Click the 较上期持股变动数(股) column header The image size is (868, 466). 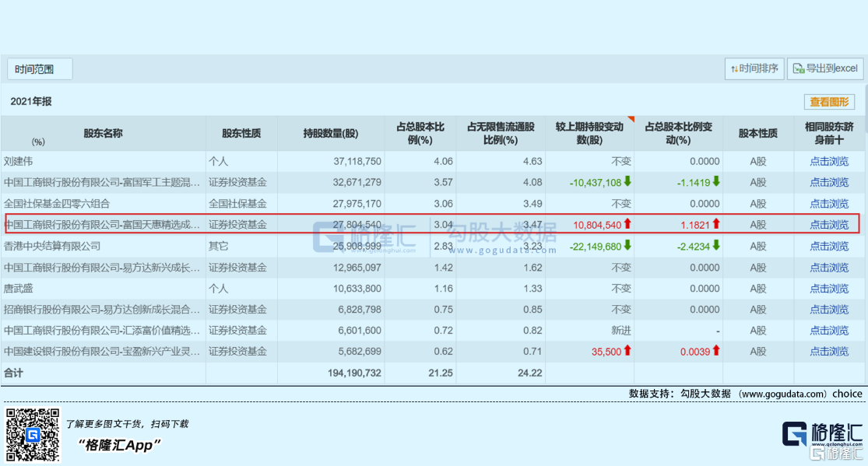tap(589, 133)
